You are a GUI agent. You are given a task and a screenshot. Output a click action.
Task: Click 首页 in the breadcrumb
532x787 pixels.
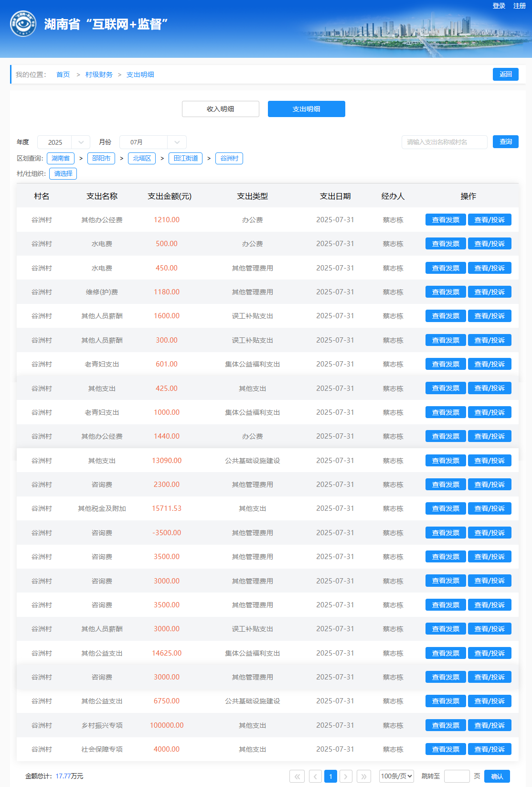(63, 75)
